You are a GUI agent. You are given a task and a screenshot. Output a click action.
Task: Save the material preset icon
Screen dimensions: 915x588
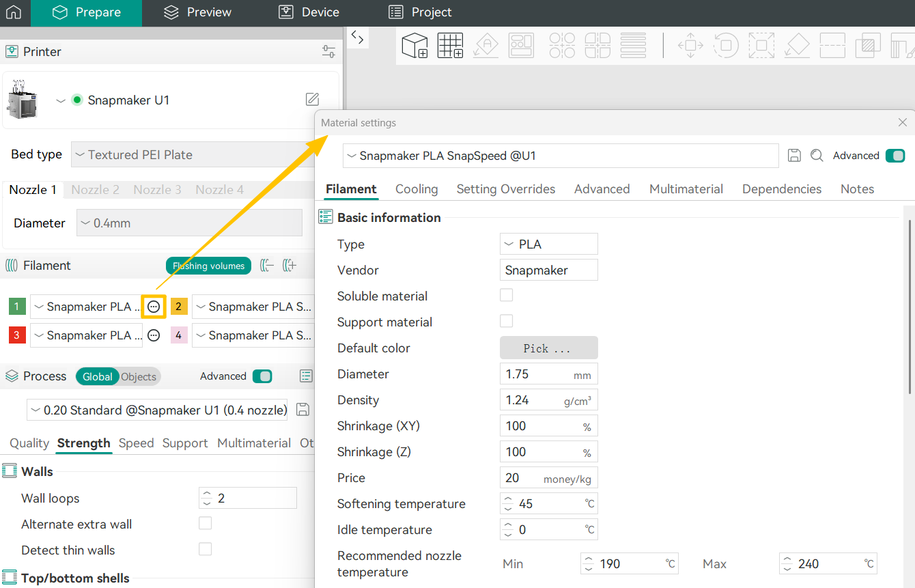tap(794, 156)
